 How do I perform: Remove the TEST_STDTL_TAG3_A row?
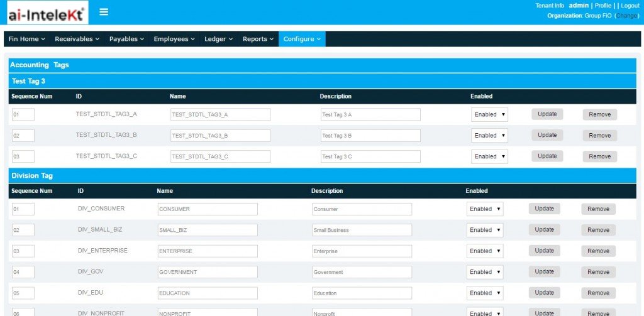[x=599, y=114]
